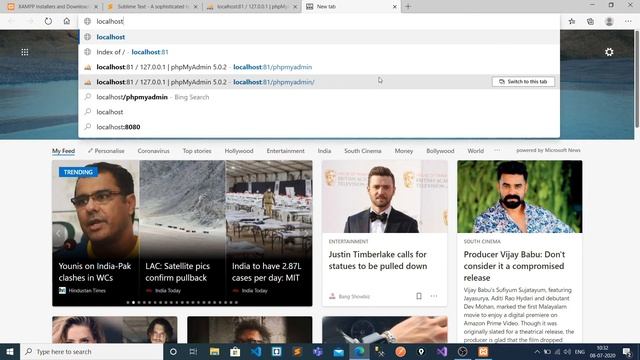Screen dimensions: 640x360
Task: Open the India feed category
Action: pos(324,151)
